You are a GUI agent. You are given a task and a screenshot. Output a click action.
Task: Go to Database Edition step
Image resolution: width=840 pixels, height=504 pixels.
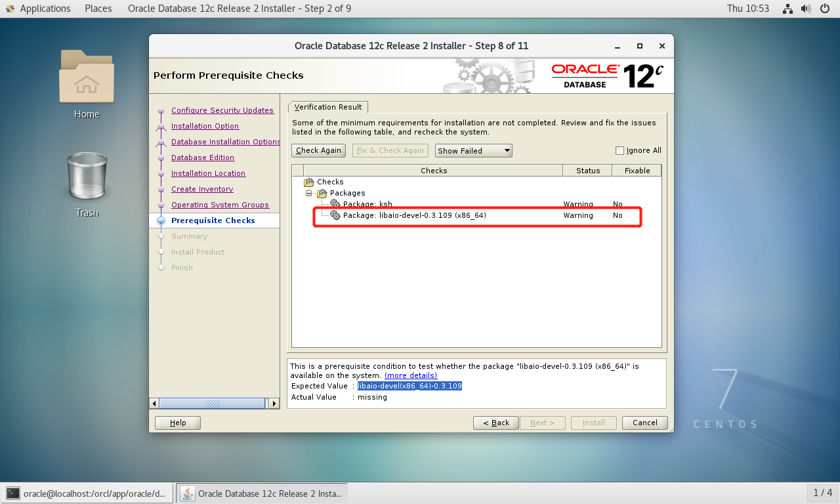pyautogui.click(x=203, y=157)
